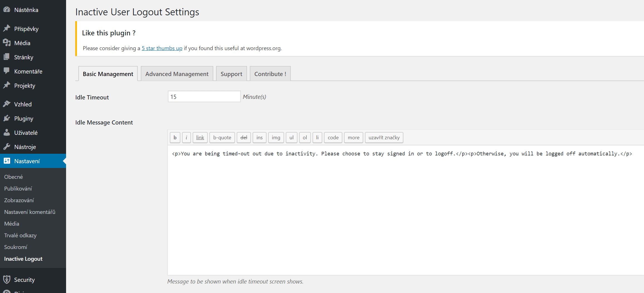Viewport: 644px width, 293px height.
Task: Click the Vzhled paintbrush icon
Action: pos(7,104)
